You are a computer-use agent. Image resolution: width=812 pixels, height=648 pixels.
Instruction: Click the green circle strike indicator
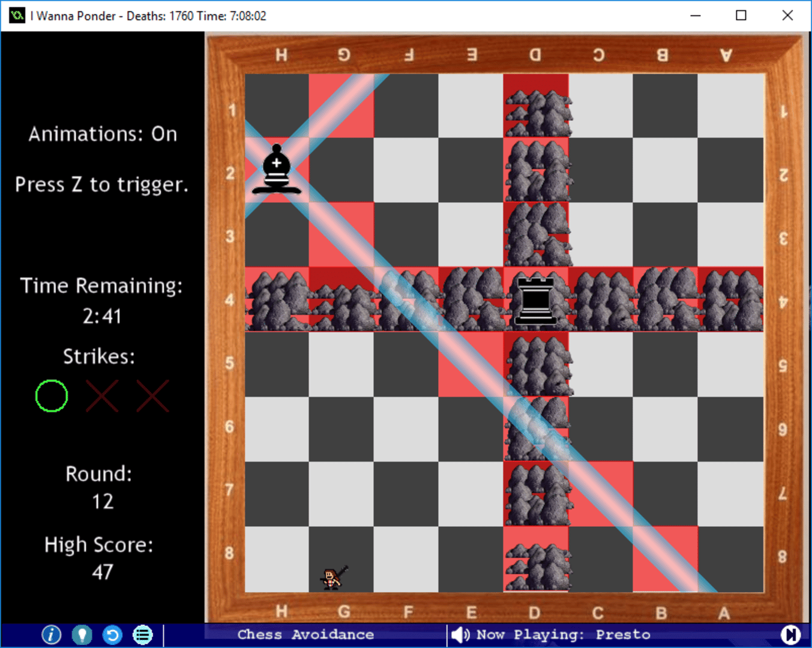pos(52,396)
